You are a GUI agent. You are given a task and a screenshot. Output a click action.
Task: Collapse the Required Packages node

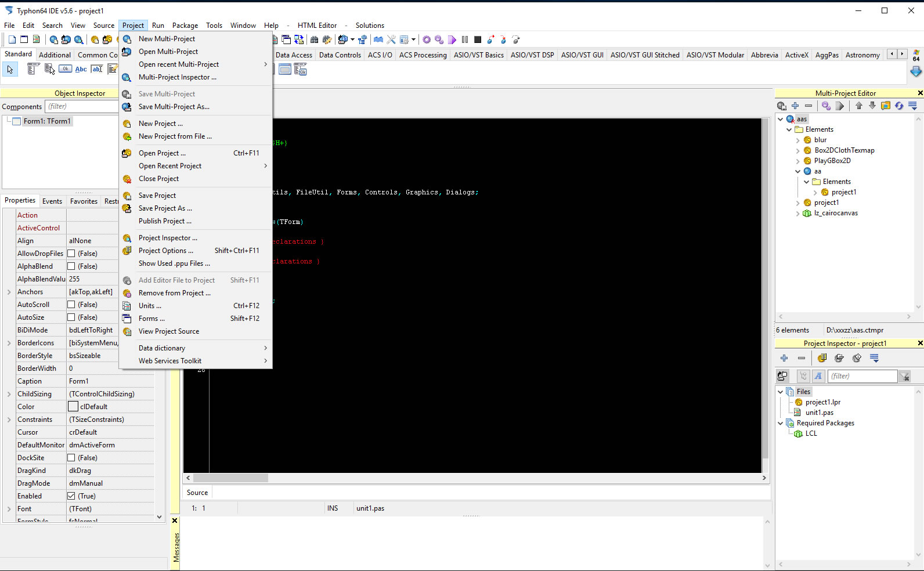[x=781, y=423]
